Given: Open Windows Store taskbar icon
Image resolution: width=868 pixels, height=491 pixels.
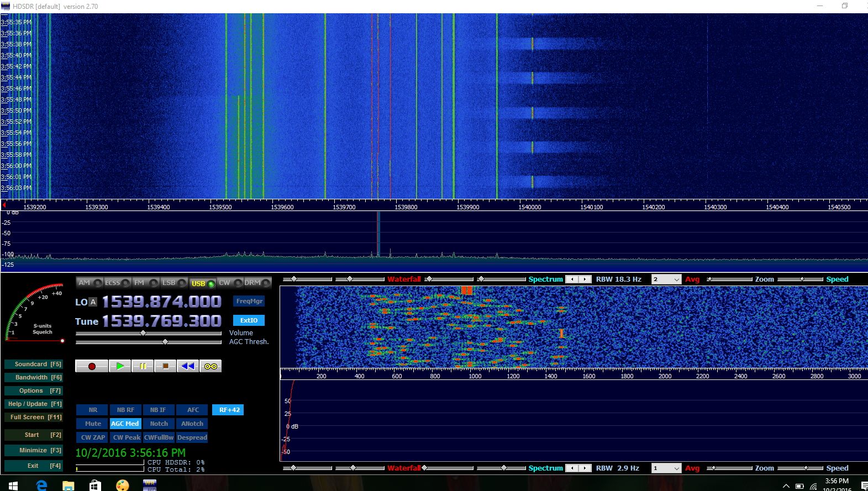Looking at the screenshot, I should click(x=95, y=485).
